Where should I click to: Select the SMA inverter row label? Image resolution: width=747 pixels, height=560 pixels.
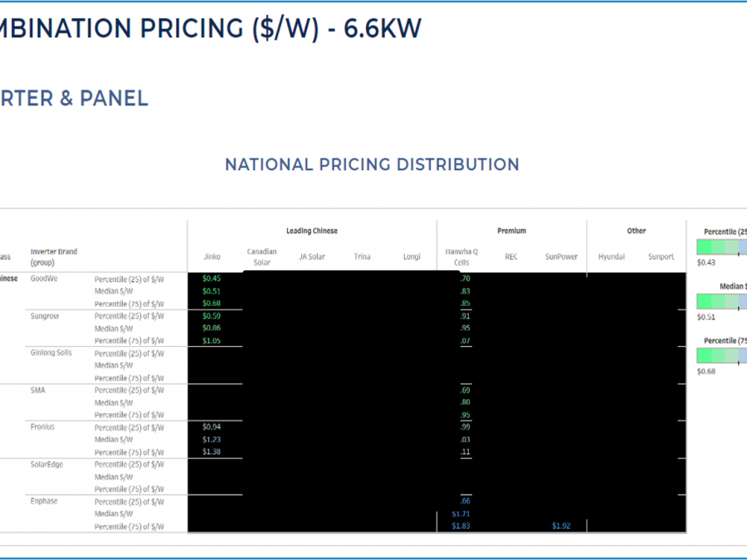(x=37, y=391)
